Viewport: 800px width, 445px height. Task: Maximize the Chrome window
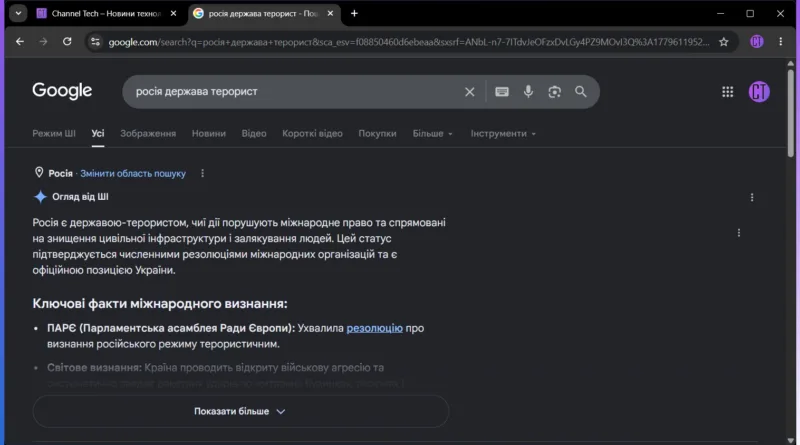point(750,14)
